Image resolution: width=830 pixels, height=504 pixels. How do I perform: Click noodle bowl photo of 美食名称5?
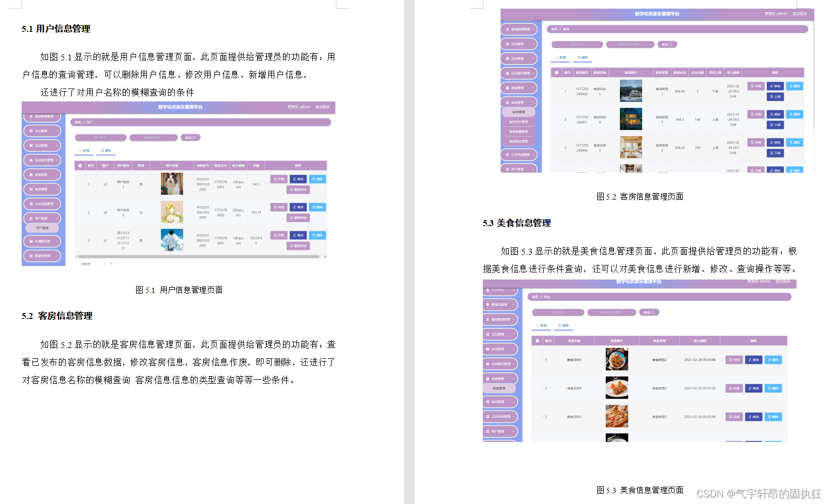(617, 359)
